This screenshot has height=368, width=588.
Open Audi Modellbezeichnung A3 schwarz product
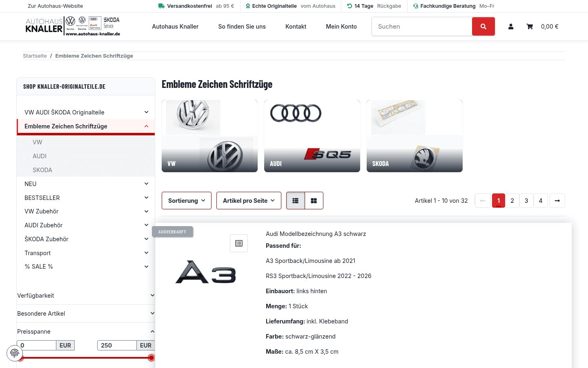[316, 234]
